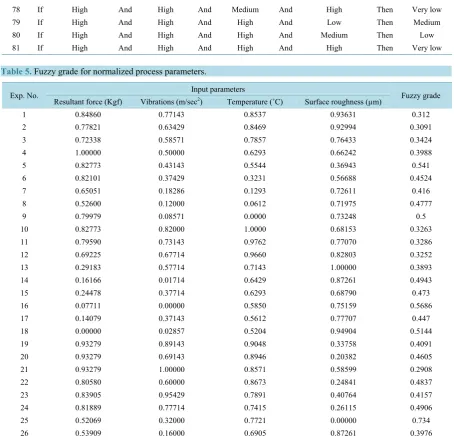Click fuzzy grade 0.473
This screenshot has height=443, width=454.
[x=421, y=293]
